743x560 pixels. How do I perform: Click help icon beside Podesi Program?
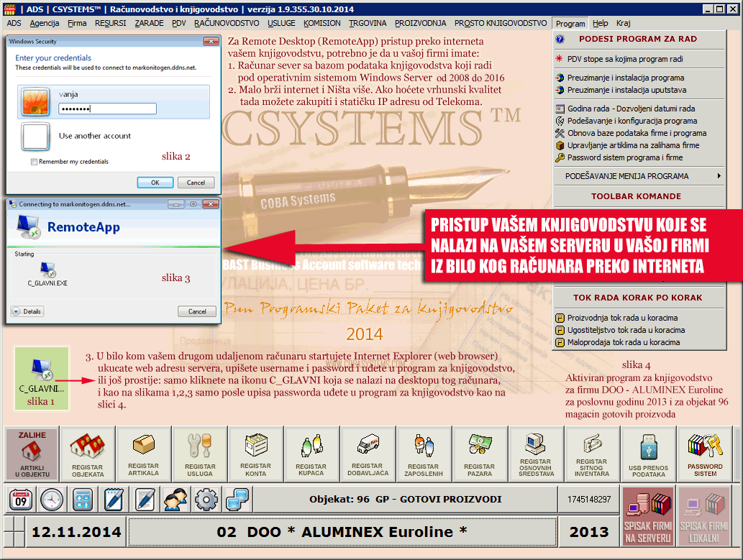click(560, 40)
